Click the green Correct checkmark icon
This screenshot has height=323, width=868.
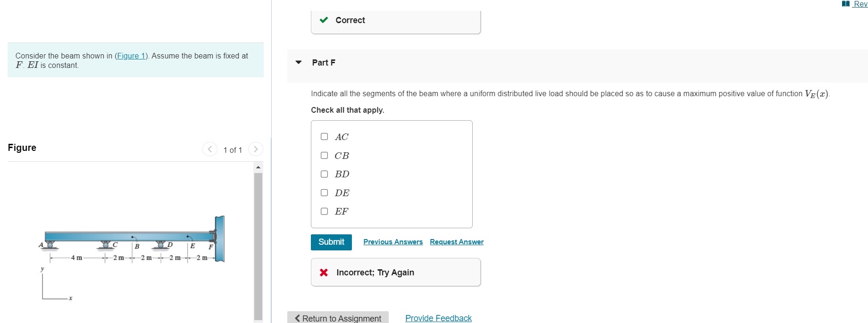(324, 20)
